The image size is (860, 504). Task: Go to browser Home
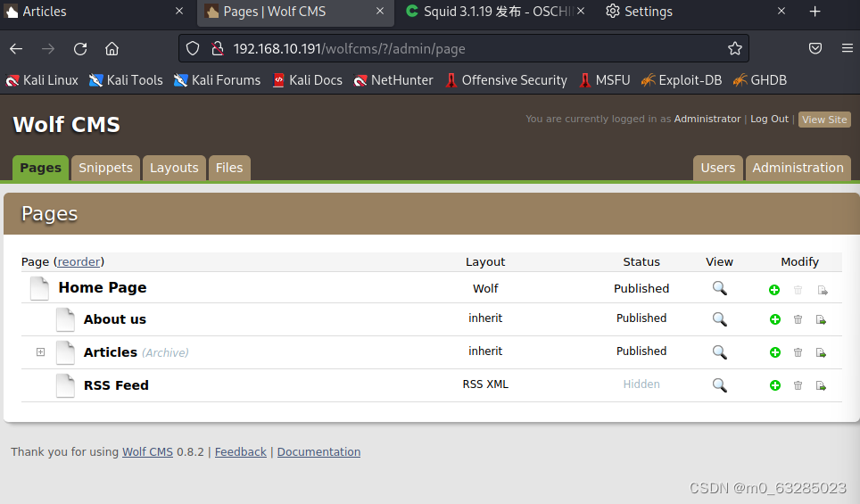(112, 49)
